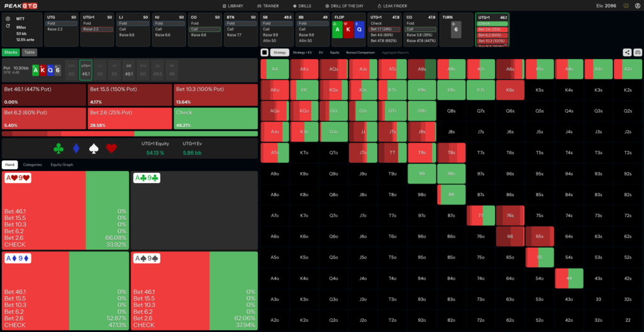Click the PeakGTO logo
644x332 pixels.
pyautogui.click(x=21, y=6)
